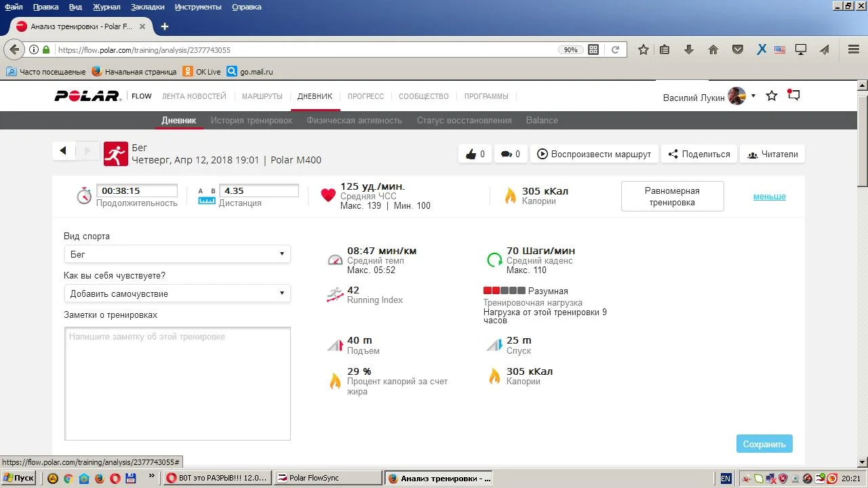This screenshot has height=488, width=868.
Task: Open Firefox downloads arrow icon
Action: (x=689, y=49)
